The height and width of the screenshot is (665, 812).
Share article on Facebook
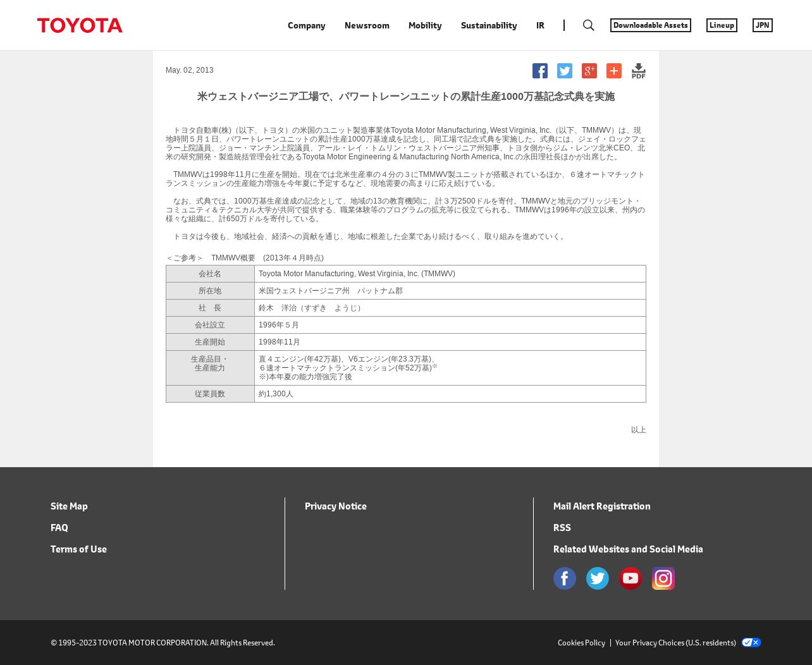pyautogui.click(x=540, y=71)
